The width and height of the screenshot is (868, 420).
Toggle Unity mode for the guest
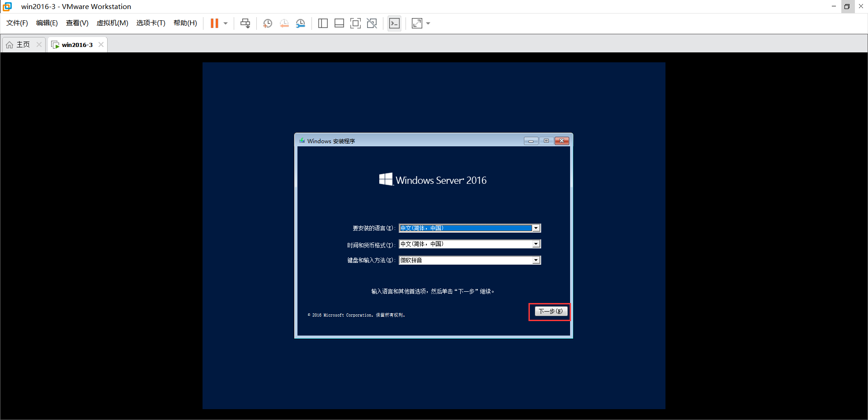[372, 23]
